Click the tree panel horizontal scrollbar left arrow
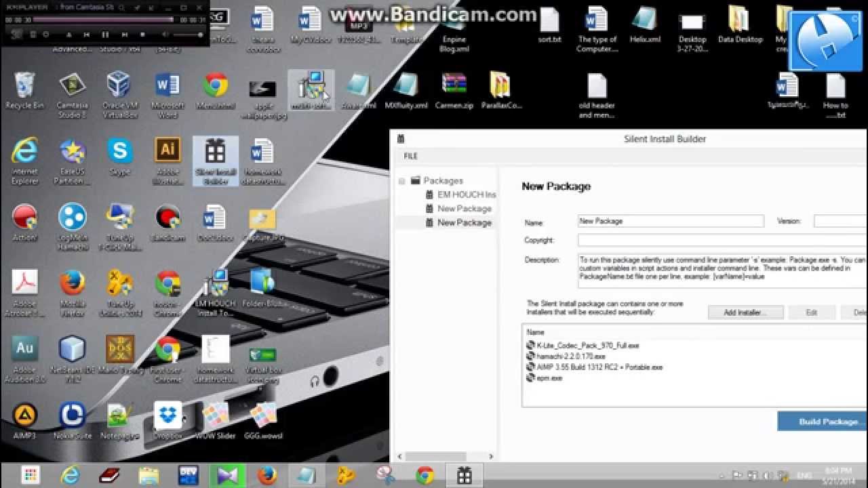868x488 pixels. pyautogui.click(x=400, y=457)
